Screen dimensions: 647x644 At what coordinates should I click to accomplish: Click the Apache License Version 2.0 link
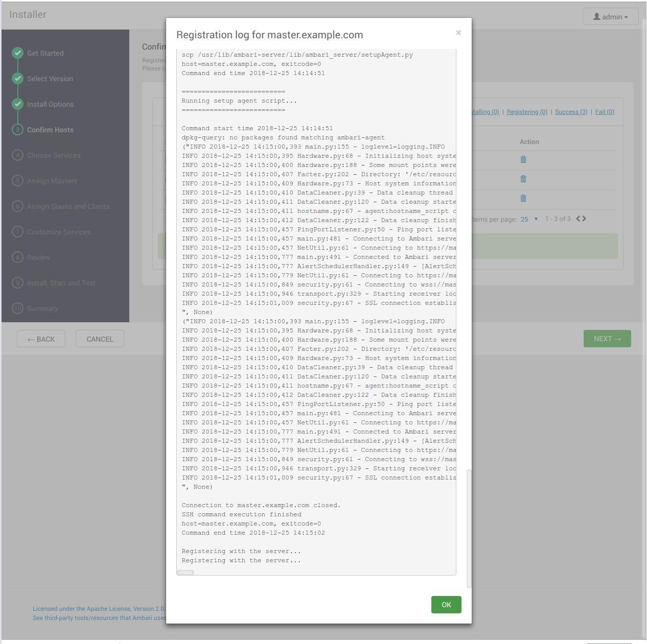click(x=99, y=609)
